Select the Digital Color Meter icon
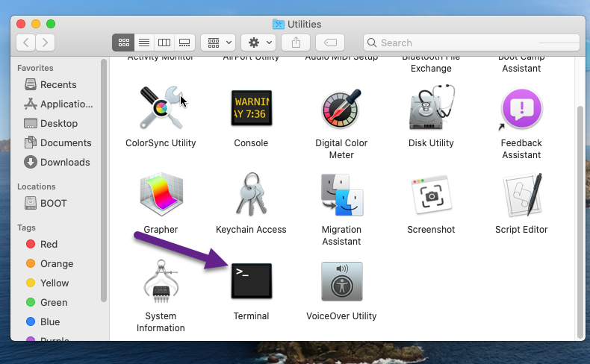Viewport: 590px width, 364px height. [341, 109]
